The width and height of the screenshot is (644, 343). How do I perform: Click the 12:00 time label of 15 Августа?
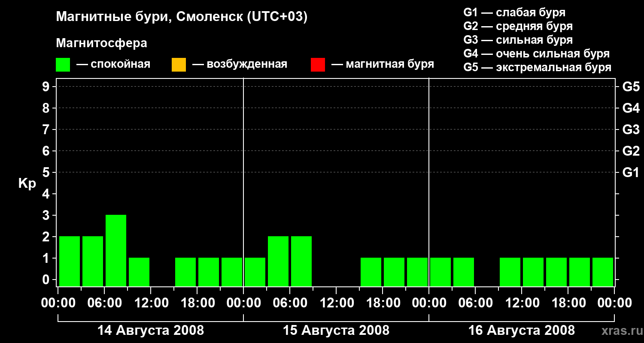coord(336,303)
